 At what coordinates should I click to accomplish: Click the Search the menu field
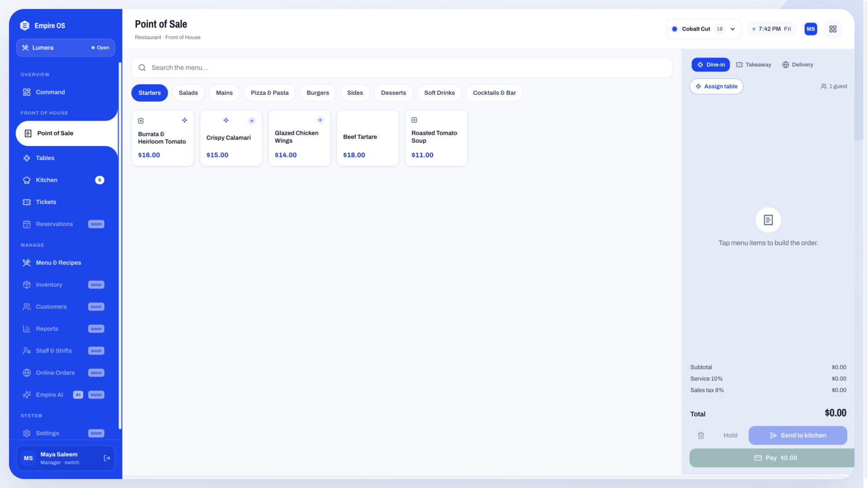click(x=402, y=68)
